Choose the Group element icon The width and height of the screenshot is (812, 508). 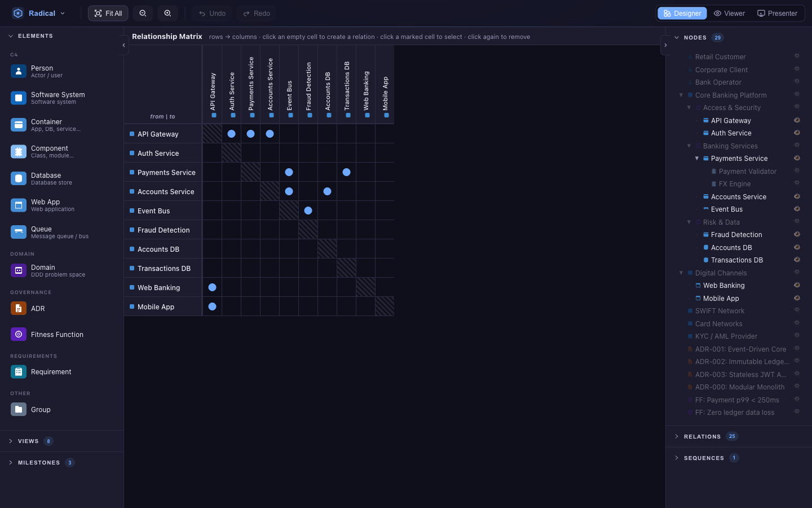pos(19,409)
